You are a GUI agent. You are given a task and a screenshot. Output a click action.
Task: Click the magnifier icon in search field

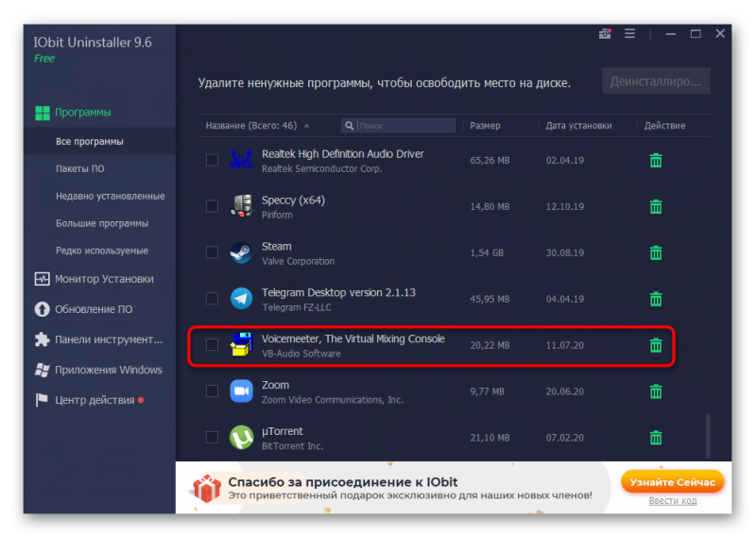[349, 126]
